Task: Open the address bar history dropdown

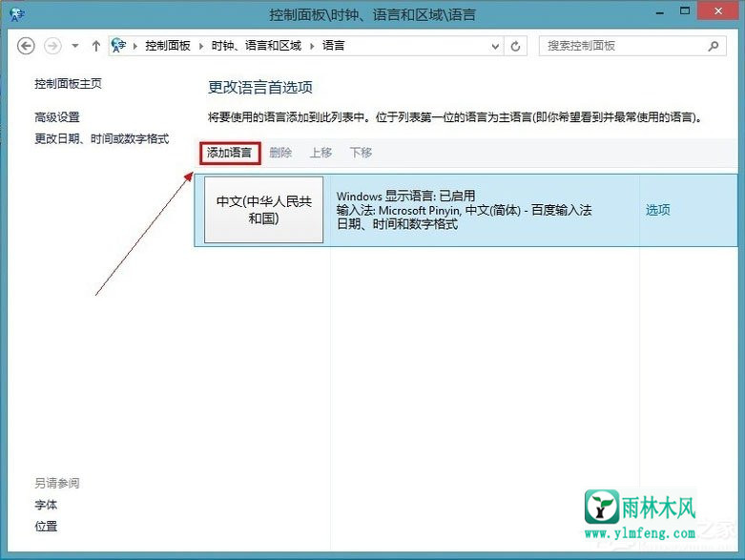Action: [x=495, y=47]
